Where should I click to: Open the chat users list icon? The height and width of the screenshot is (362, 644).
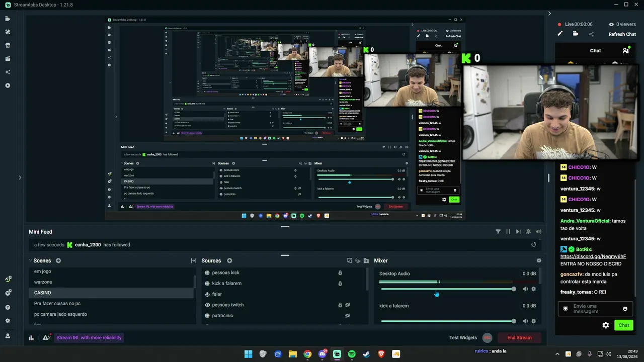click(x=626, y=50)
